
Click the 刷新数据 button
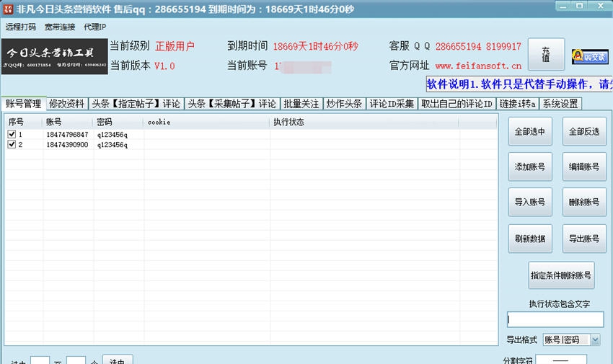530,239
